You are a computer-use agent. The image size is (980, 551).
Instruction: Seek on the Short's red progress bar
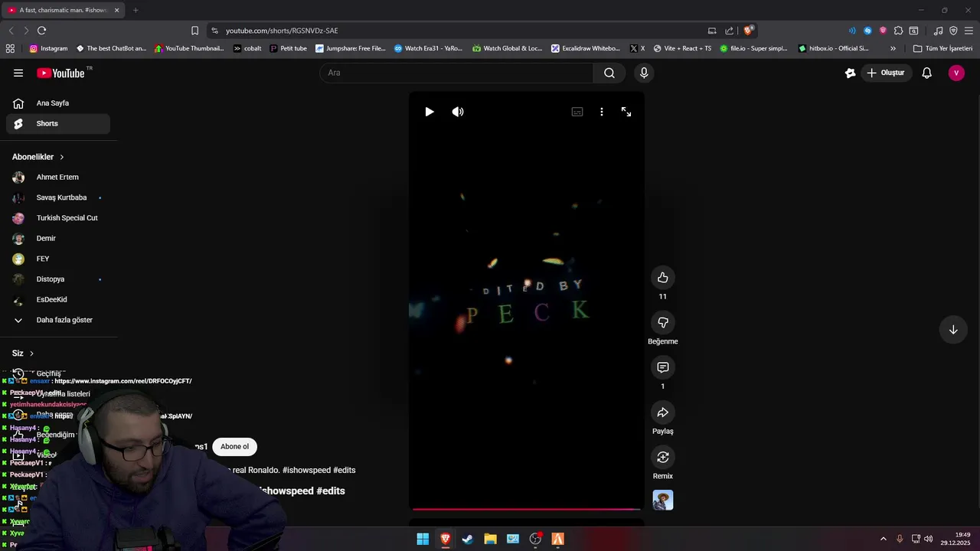527,509
